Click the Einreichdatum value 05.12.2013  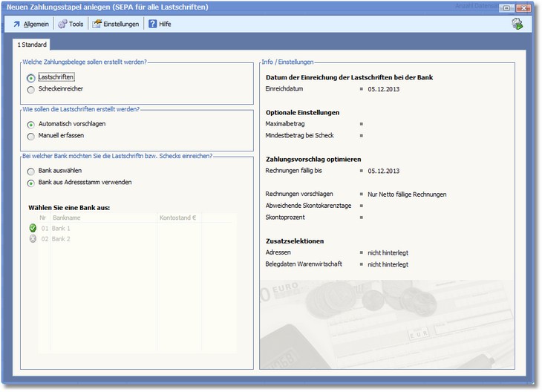click(x=383, y=89)
